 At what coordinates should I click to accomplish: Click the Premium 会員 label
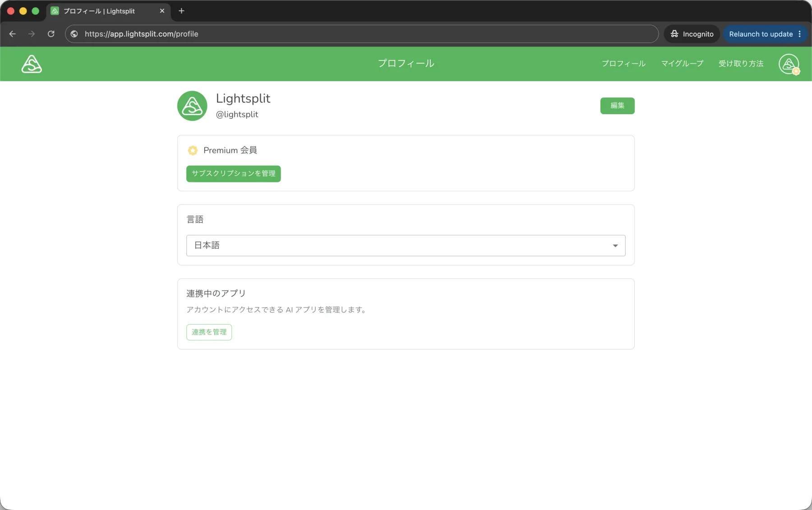(x=230, y=150)
